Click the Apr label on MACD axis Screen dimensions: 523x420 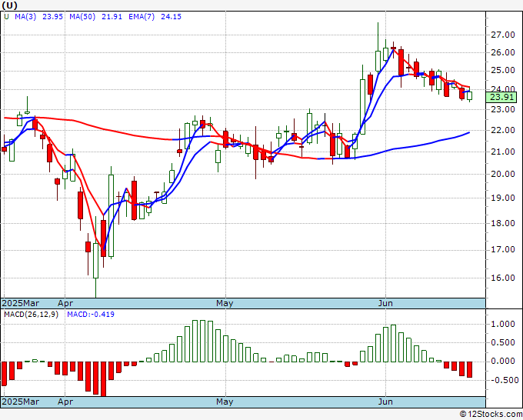pos(65,402)
